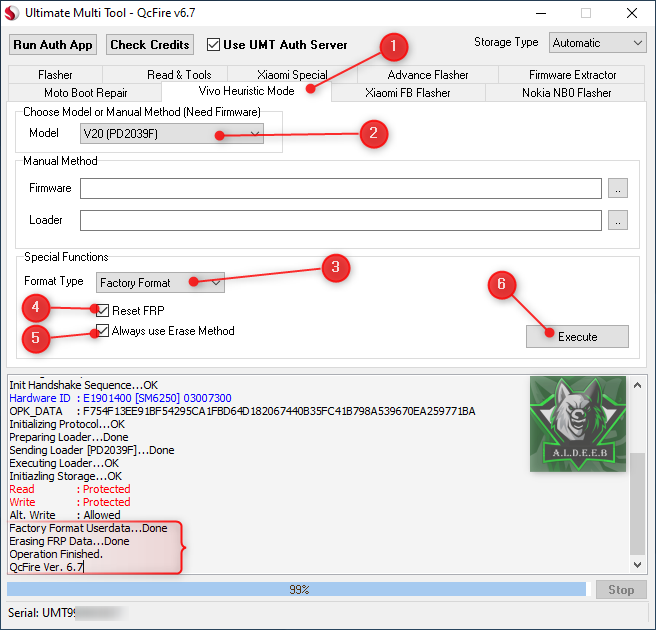
Task: Switch to the Flasher tab
Action: [x=55, y=75]
